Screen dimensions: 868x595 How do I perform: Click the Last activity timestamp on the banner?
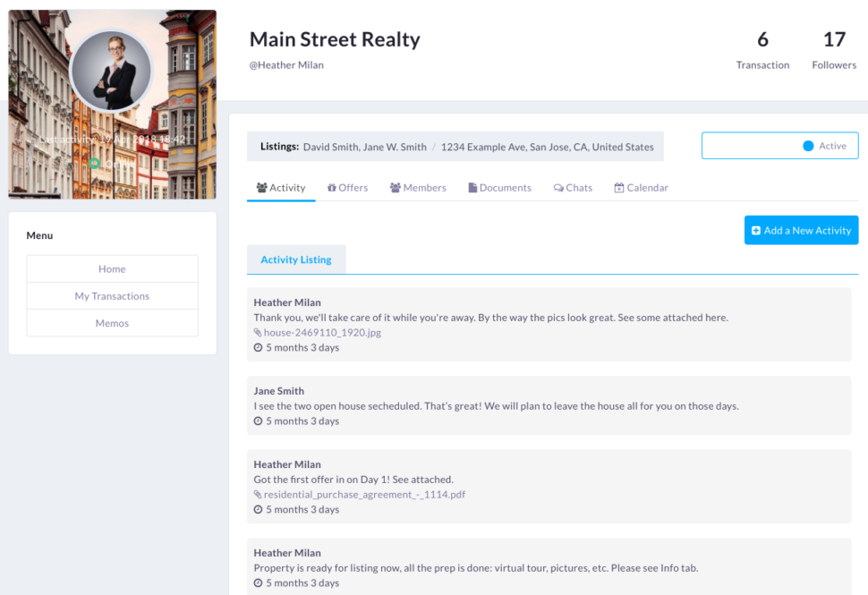point(113,139)
